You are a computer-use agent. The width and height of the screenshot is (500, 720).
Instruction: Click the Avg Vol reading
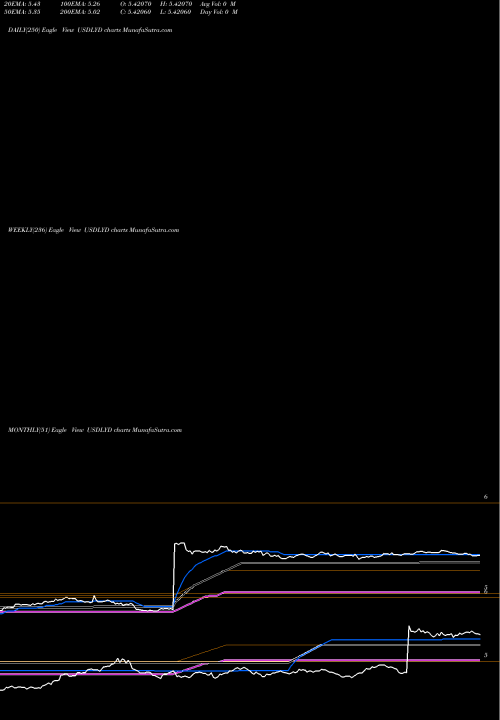click(x=218, y=3)
